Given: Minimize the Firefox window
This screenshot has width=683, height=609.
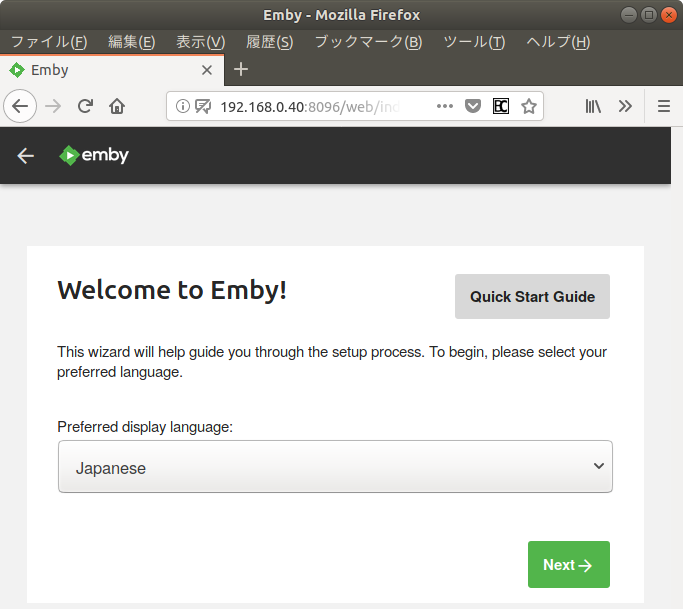Looking at the screenshot, I should [629, 15].
